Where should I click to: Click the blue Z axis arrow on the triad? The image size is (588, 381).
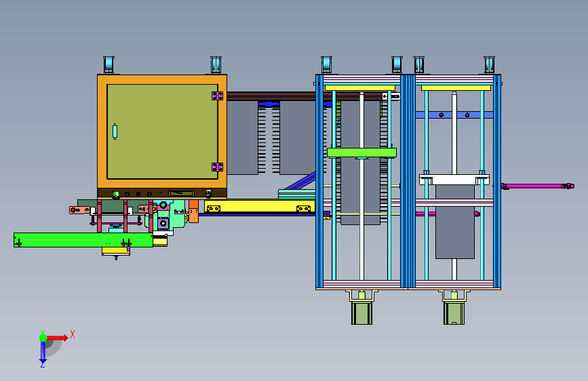(43, 352)
